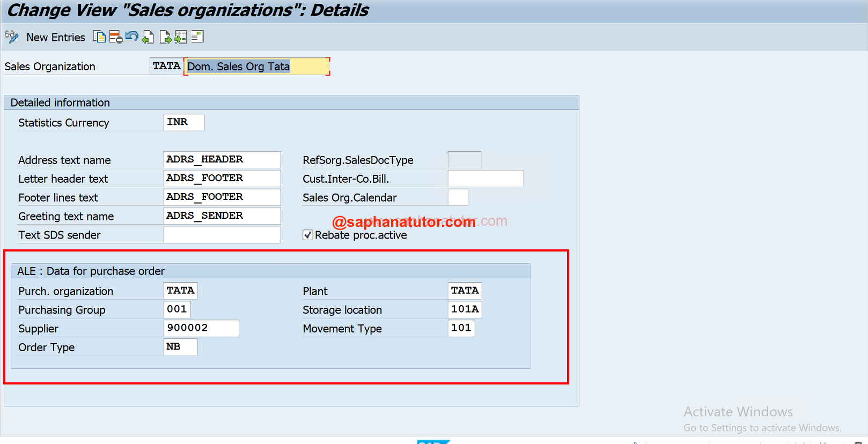The width and height of the screenshot is (868, 444).
Task: Click the Sales Organization TATA code field
Action: [166, 66]
